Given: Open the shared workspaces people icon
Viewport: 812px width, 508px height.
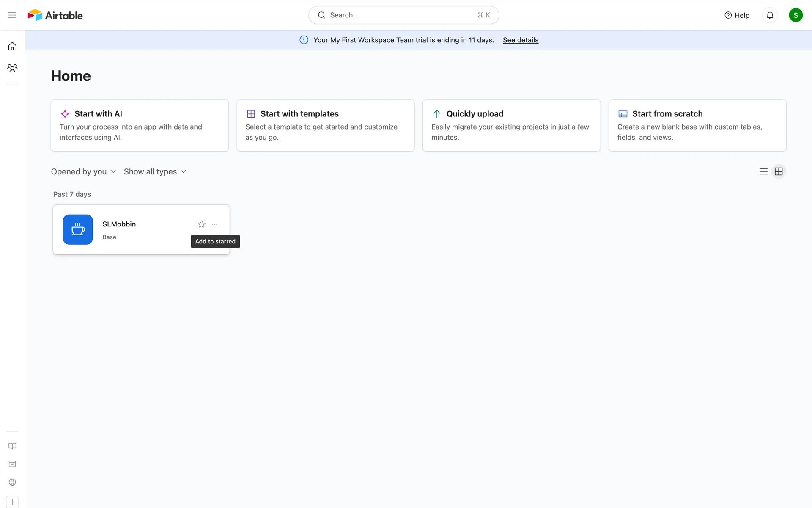Looking at the screenshot, I should coord(12,68).
